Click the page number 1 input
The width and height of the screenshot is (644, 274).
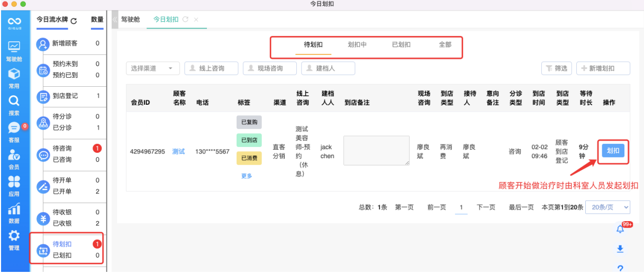point(461,207)
